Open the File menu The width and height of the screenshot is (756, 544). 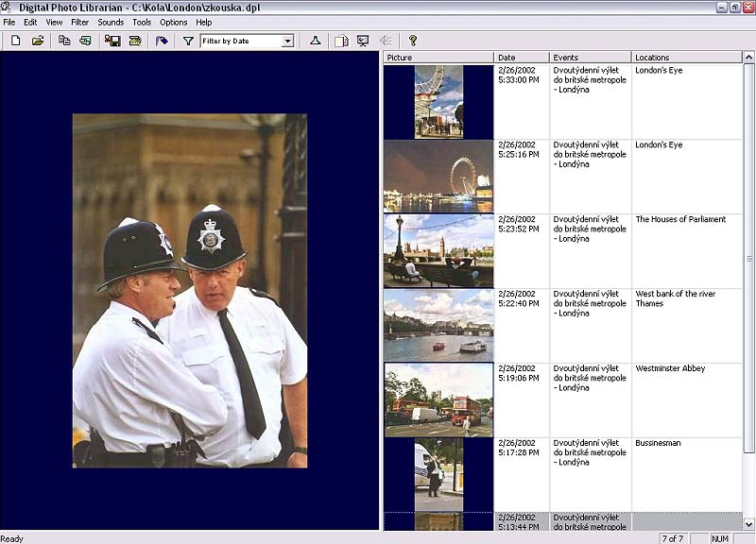[9, 22]
